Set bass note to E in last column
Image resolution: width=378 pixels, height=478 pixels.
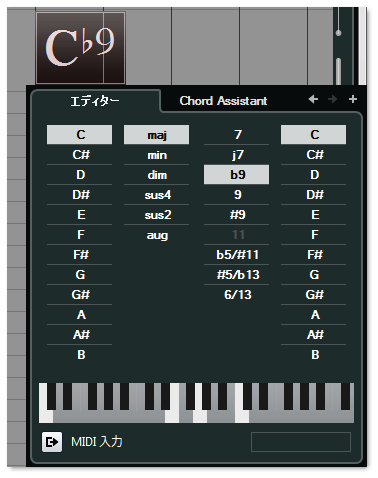tap(313, 215)
